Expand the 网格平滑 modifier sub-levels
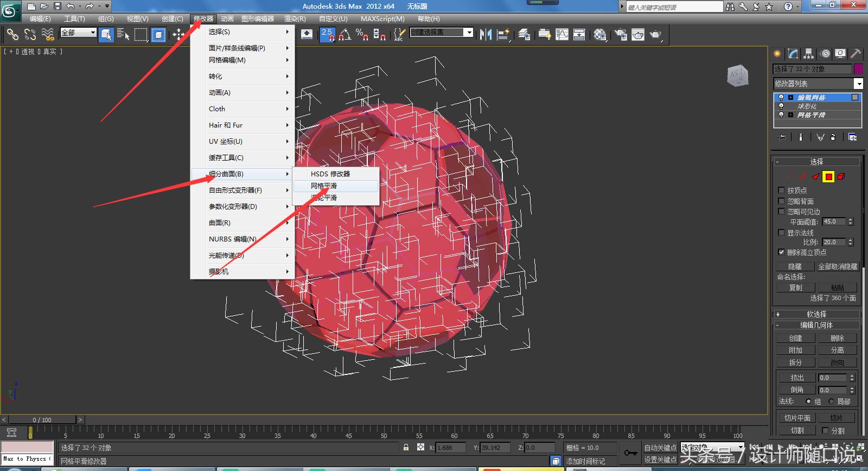868x471 pixels. (x=790, y=115)
